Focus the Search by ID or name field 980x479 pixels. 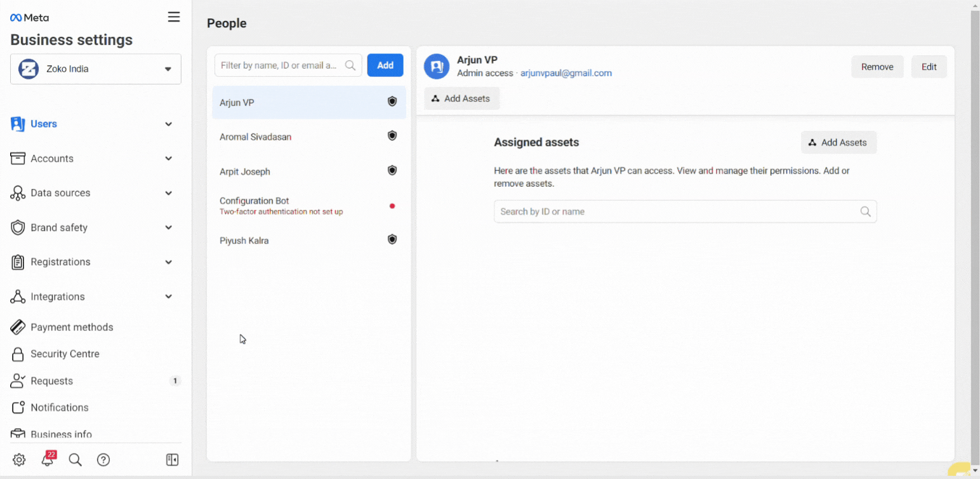pyautogui.click(x=685, y=212)
